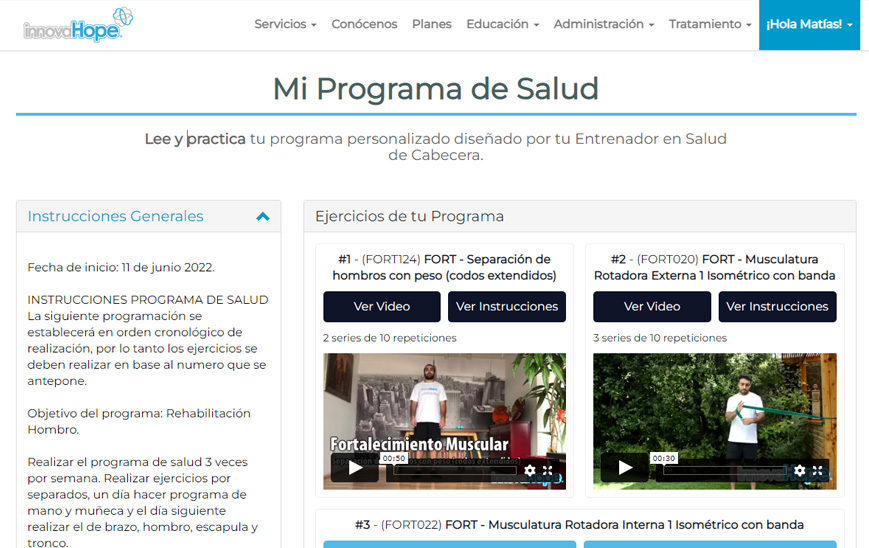Play the FORT124 shoulder separation video
The image size is (869, 548).
click(x=354, y=468)
